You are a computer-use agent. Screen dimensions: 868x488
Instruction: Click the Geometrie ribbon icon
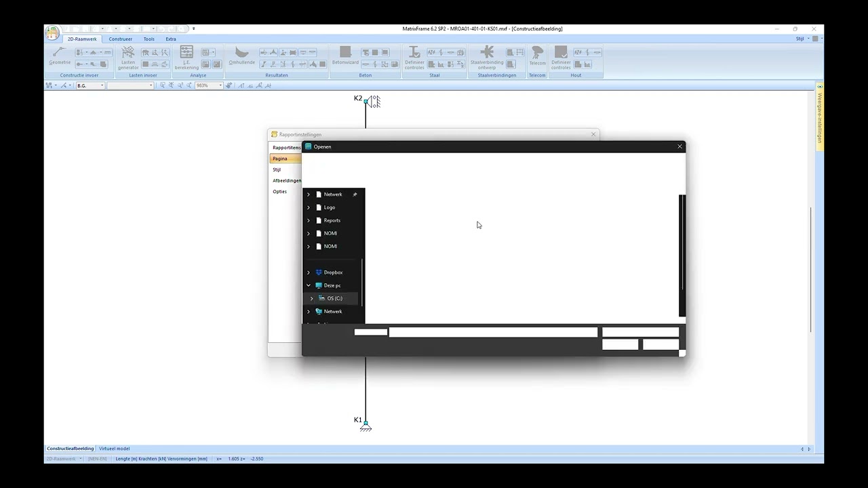[60, 56]
